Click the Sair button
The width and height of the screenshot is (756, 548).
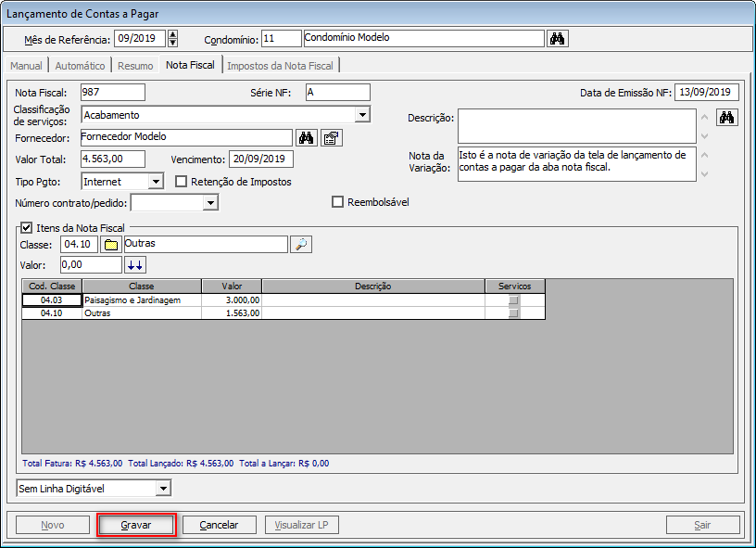pyautogui.click(x=702, y=525)
